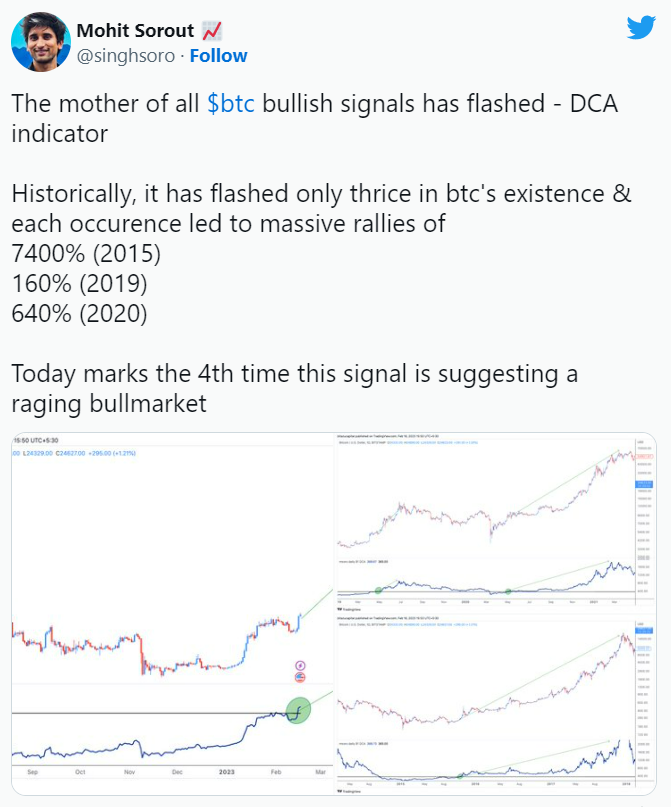Screen dimensions: 671x807
Task: Follow the @singhsoro account
Action: coord(218,56)
